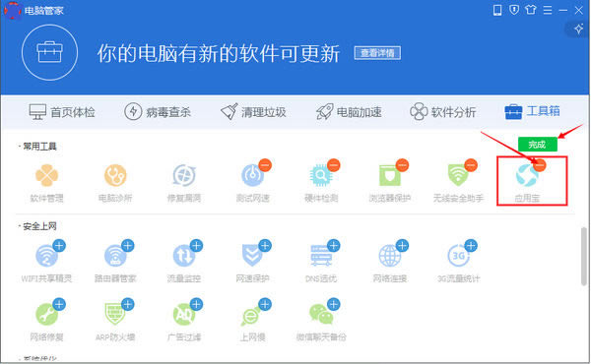Switch to the 清理垃圾 tab

click(253, 112)
